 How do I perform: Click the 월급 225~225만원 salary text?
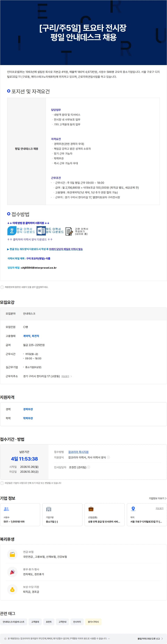coord(34,345)
